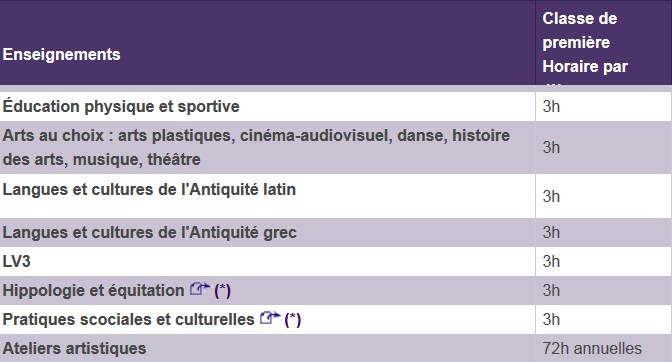Select the Classe de première column header

point(585,42)
